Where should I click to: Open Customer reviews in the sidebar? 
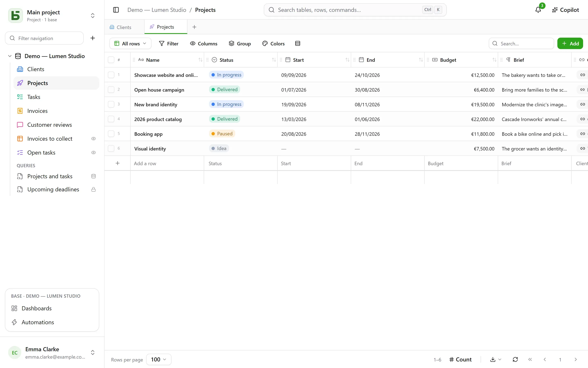click(56, 125)
